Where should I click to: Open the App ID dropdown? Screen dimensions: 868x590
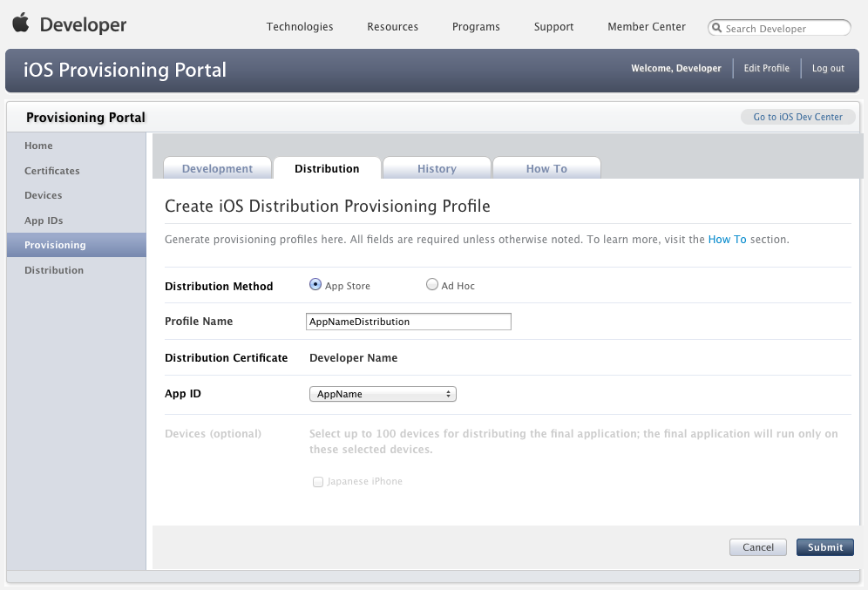pos(383,394)
